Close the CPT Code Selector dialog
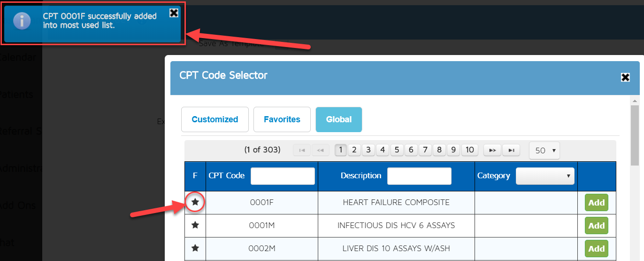This screenshot has height=261, width=644. 625,77
